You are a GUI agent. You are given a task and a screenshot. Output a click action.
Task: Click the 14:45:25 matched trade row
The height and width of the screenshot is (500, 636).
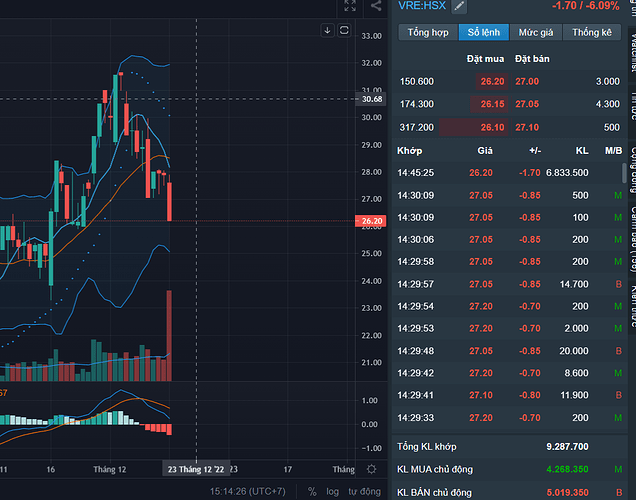pyautogui.click(x=505, y=172)
